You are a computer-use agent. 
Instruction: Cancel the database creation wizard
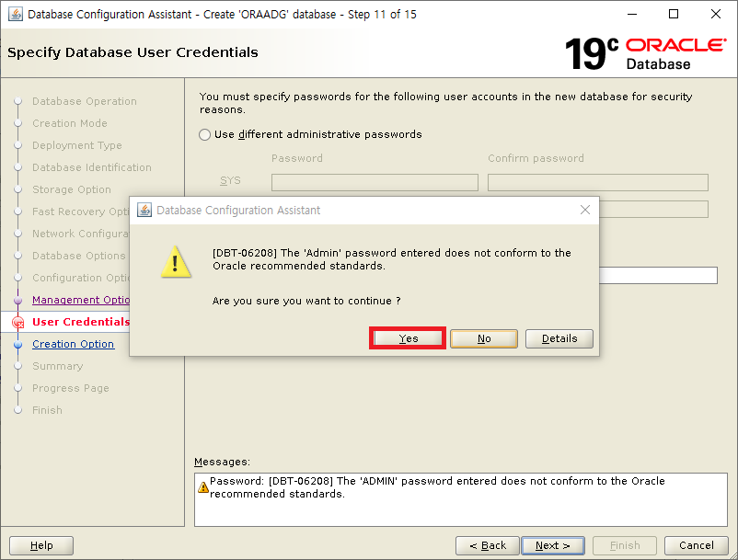click(x=696, y=545)
